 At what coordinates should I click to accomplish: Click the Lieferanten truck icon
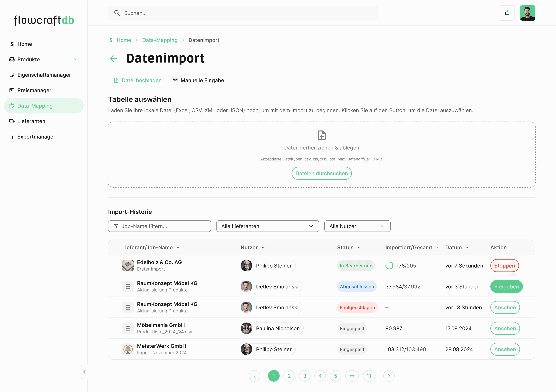pos(12,121)
